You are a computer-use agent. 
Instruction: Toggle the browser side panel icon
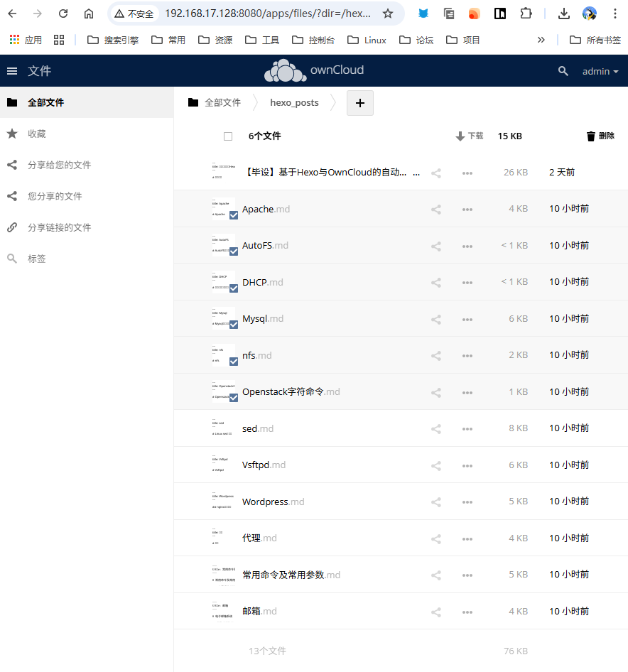(x=500, y=13)
